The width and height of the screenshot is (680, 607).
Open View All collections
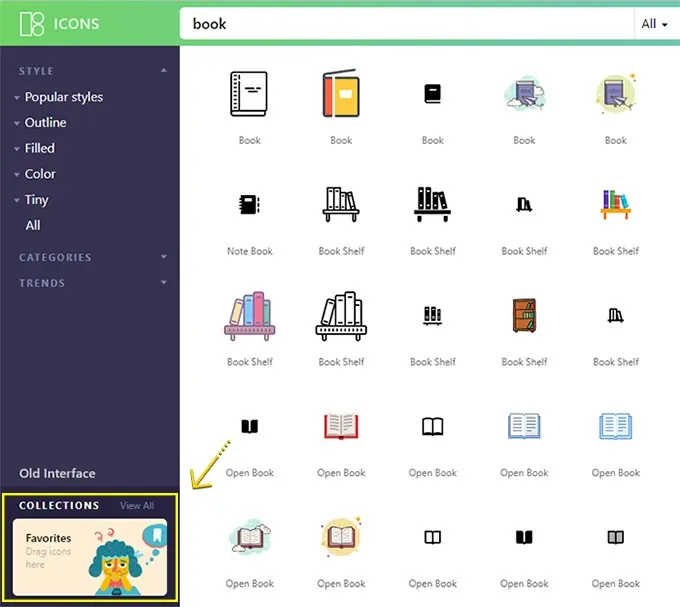137,506
